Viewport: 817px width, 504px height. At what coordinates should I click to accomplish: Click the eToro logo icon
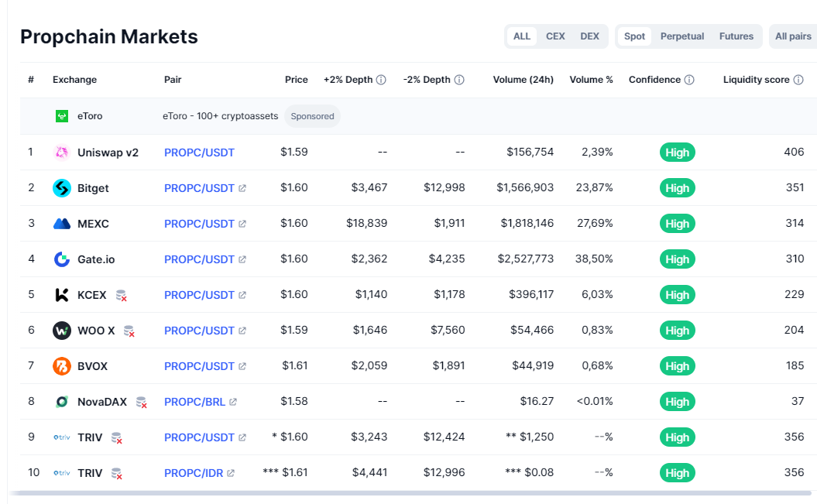point(61,116)
